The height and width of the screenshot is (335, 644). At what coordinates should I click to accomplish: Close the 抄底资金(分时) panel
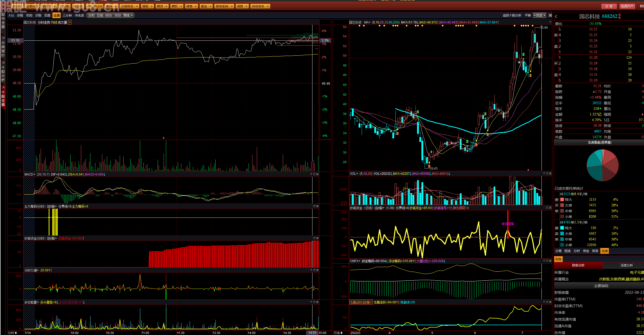point(317,238)
